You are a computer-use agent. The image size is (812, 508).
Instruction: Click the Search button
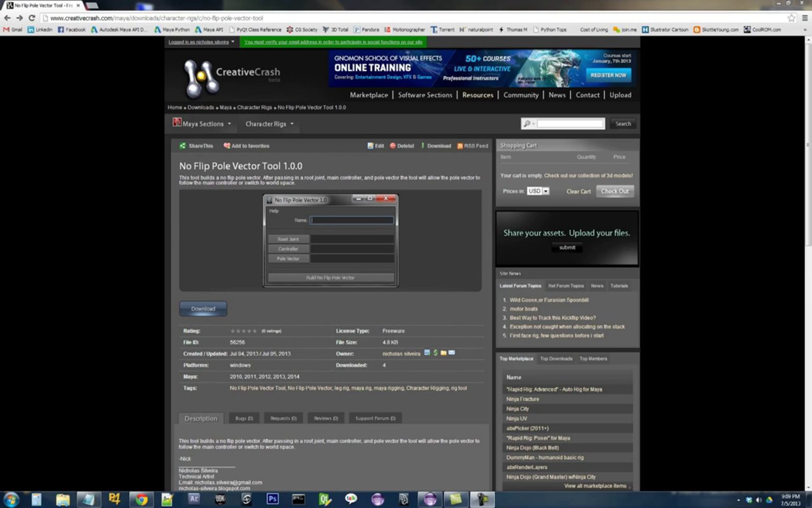(x=623, y=124)
